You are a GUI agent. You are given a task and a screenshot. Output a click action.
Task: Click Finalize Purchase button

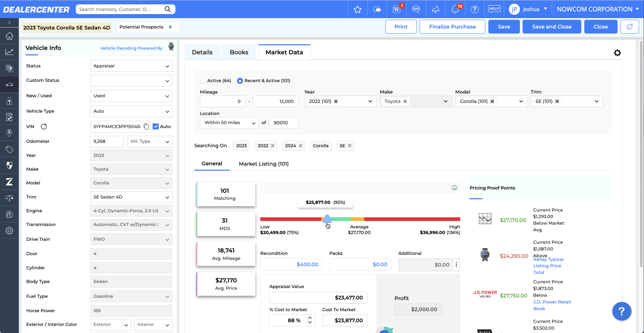coord(452,27)
